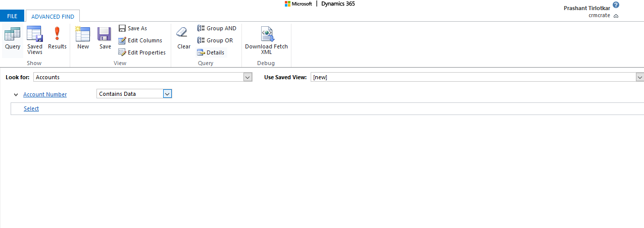Screen dimensions: 644x228
Task: Click the Microsoft logo in the header
Action: click(298, 4)
